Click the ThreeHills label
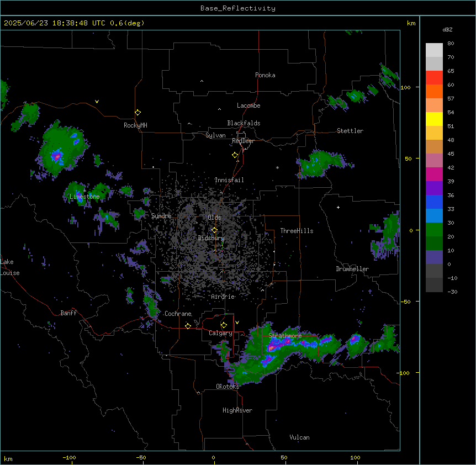Screen dimensions: 476x465 pos(297,231)
